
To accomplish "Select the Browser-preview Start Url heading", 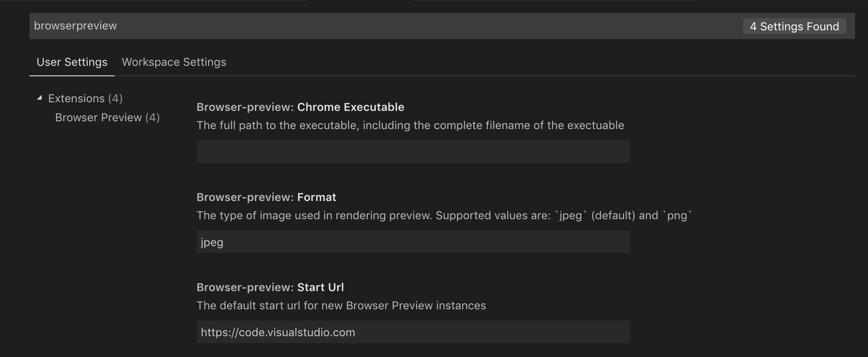I will click(270, 287).
